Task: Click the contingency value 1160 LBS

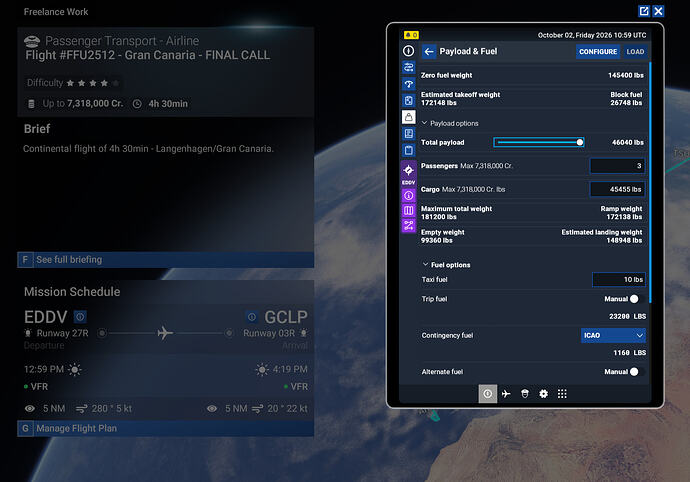Action: (x=629, y=353)
